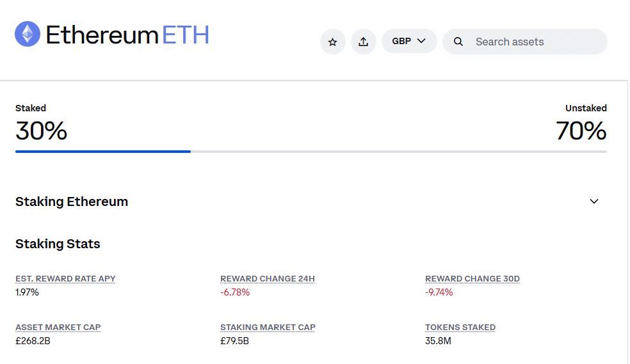Screen dimensions: 630x364
Task: Click the ASSET MARKET CAP label
Action: (58, 327)
